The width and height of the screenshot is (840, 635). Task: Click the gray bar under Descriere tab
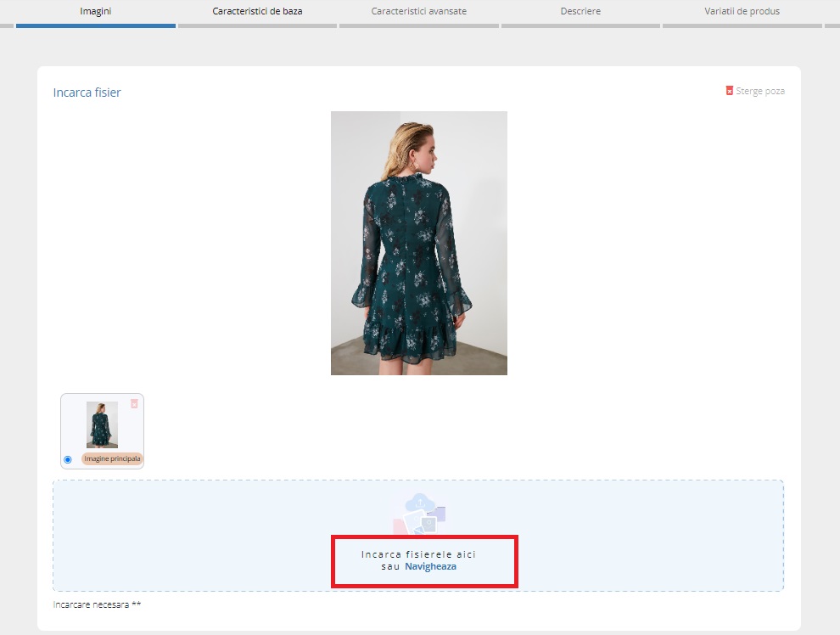pos(580,25)
